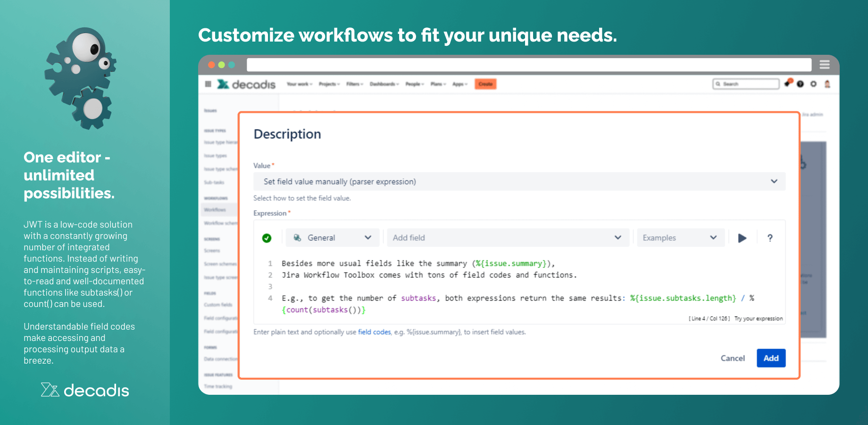Select Screens in the sidebar
Screen dimensions: 868x425
tap(212, 251)
